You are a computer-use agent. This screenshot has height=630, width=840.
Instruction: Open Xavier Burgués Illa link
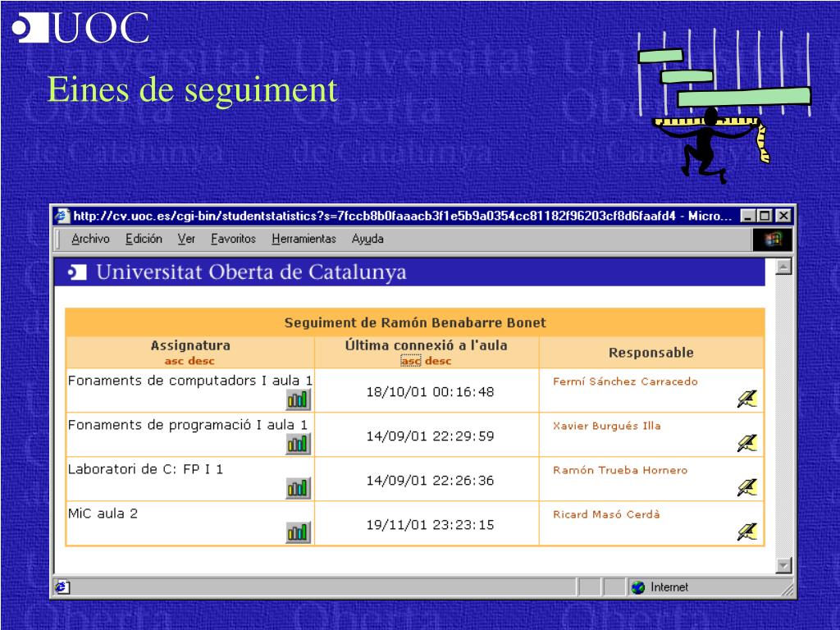pos(607,426)
